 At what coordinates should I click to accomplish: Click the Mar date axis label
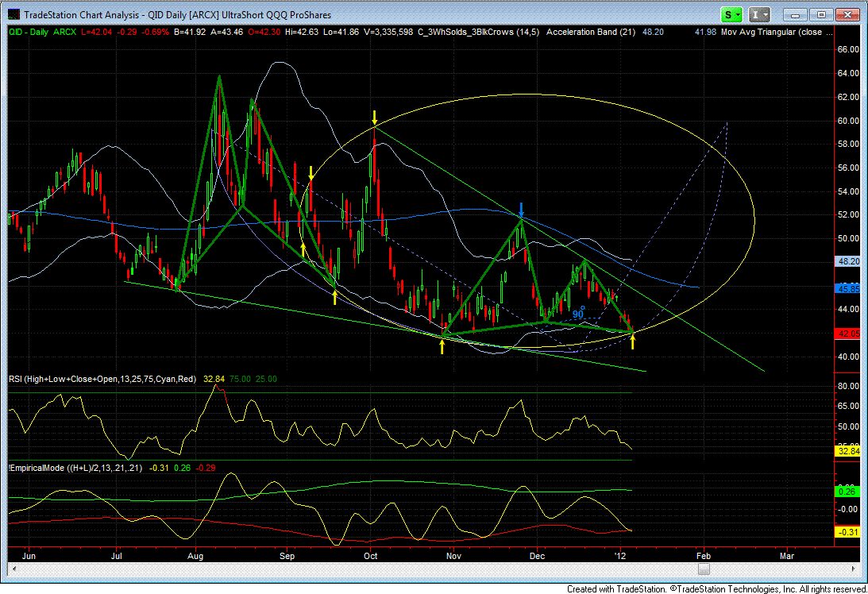tap(787, 556)
